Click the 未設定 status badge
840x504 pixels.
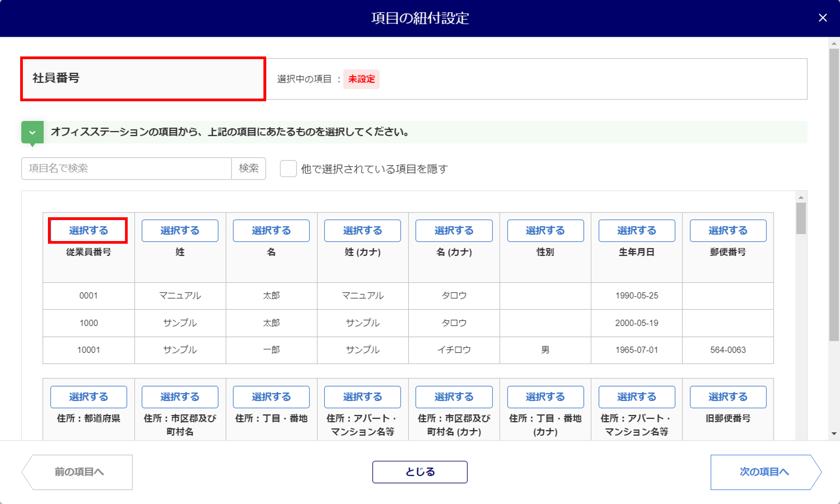[x=361, y=79]
